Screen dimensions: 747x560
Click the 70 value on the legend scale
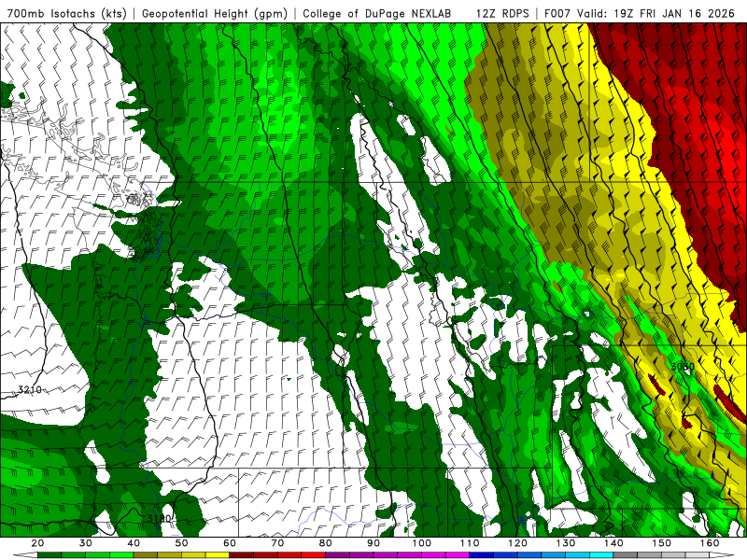point(277,543)
